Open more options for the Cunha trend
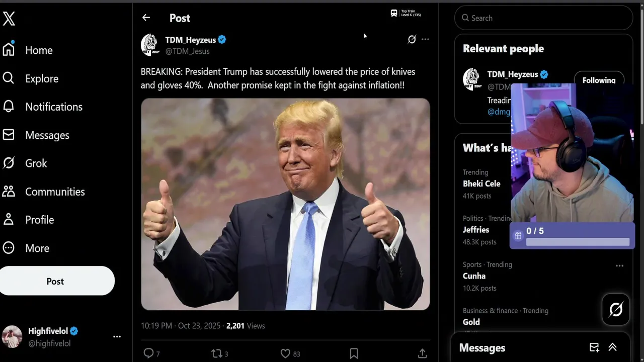The height and width of the screenshot is (362, 644). click(619, 265)
